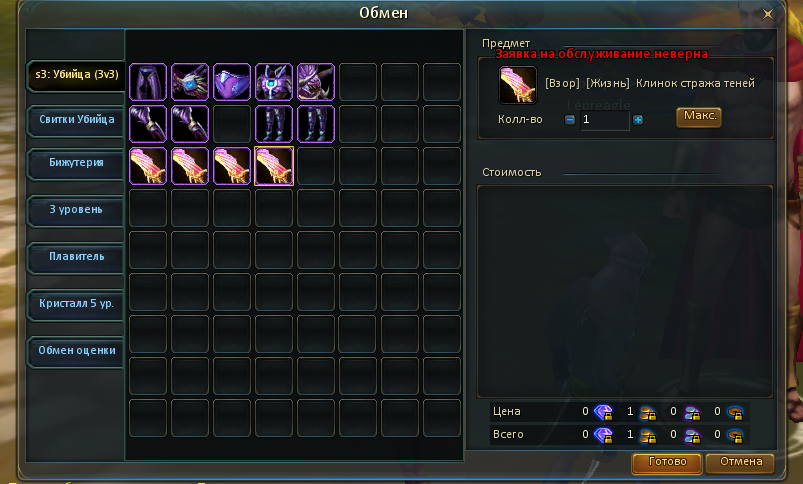The image size is (803, 484).
Task: Switch to the Кристалл 5 ур. tab
Action: 76,304
